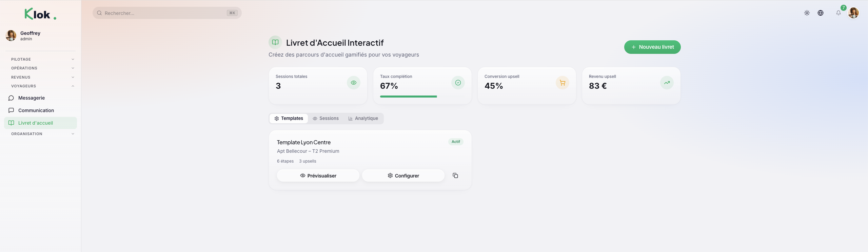Open the language globe icon
This screenshot has width=868, height=252.
point(821,13)
